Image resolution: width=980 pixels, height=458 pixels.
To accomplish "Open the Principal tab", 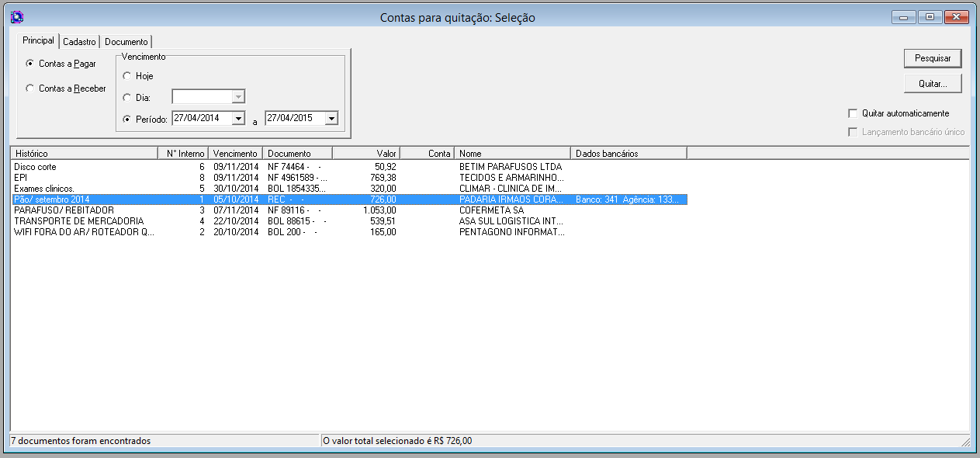I will pyautogui.click(x=37, y=41).
